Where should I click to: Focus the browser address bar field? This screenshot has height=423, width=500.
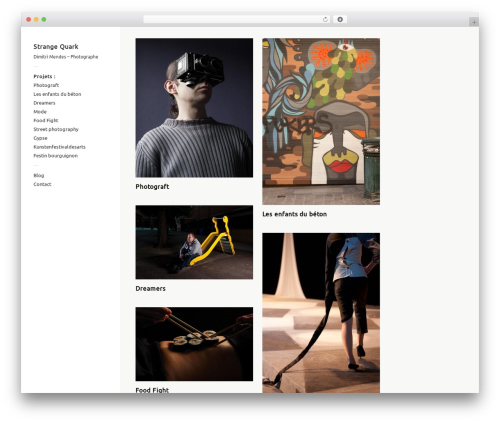point(237,20)
